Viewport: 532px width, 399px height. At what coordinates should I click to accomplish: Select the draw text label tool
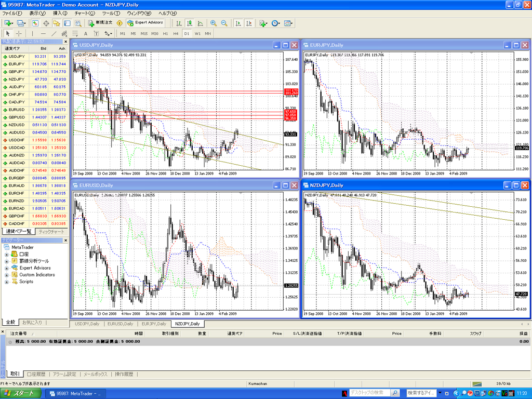(86, 34)
